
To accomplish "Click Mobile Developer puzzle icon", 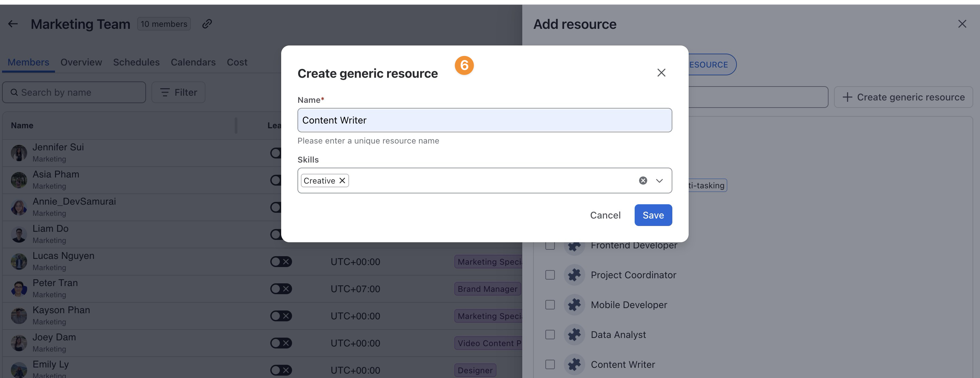I will click(575, 305).
